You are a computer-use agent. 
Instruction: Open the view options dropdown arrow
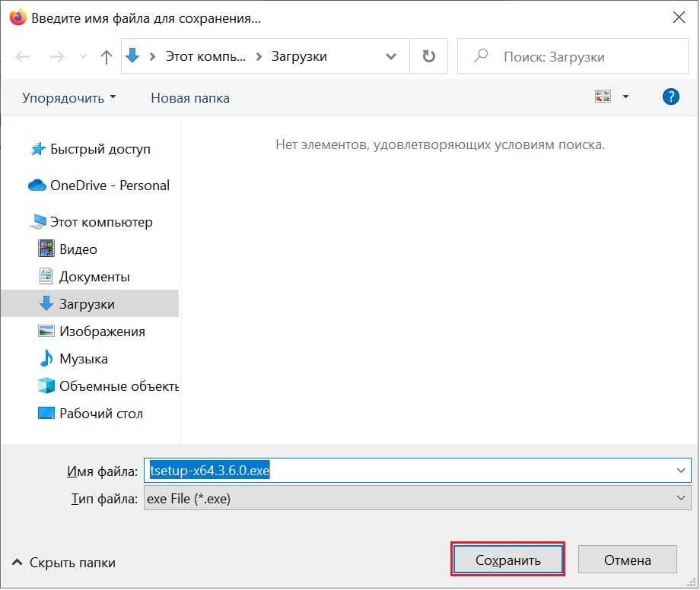pos(626,97)
